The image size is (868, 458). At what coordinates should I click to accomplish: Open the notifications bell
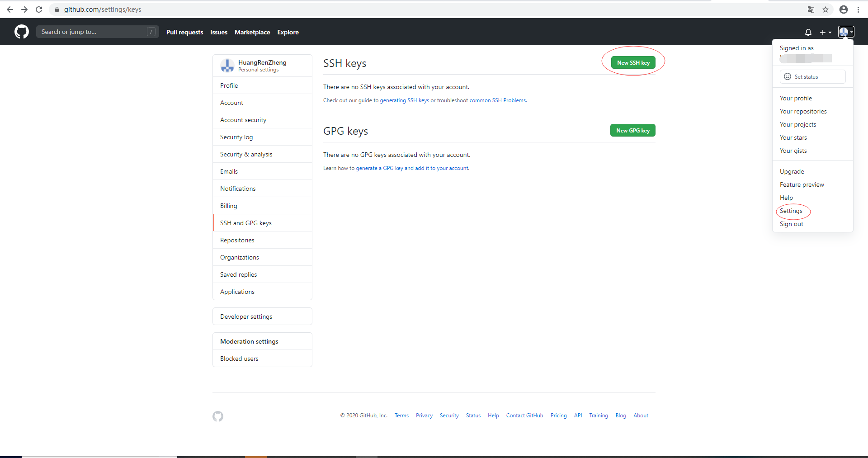(x=808, y=32)
